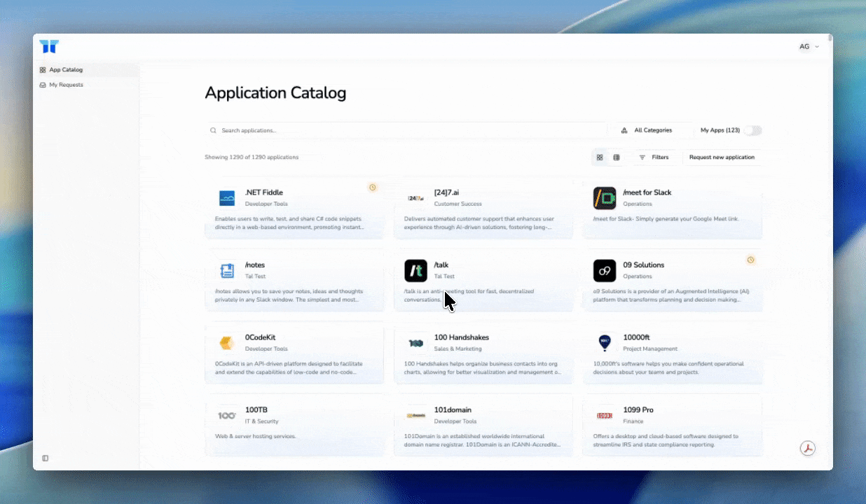Screen dimensions: 866x504
Task: Click the 101domain card description
Action: [483, 440]
